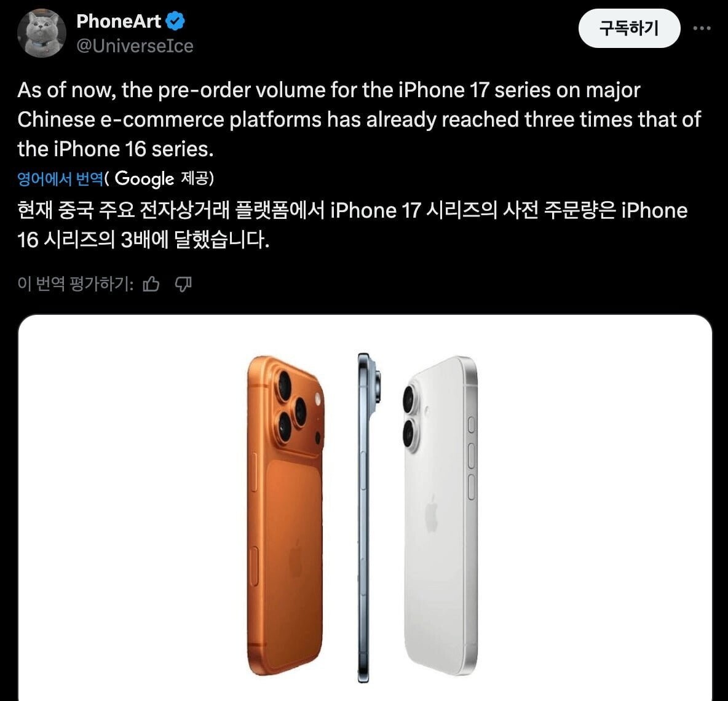Click the white iPhone body
728x701 pixels.
[x=440, y=515]
